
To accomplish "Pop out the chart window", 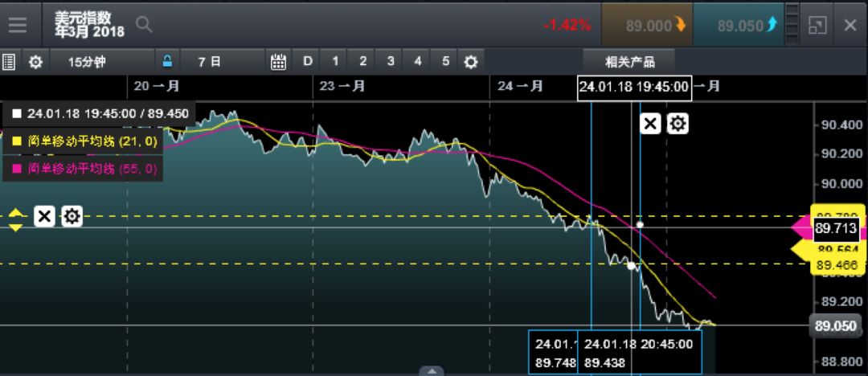I will click(x=817, y=26).
